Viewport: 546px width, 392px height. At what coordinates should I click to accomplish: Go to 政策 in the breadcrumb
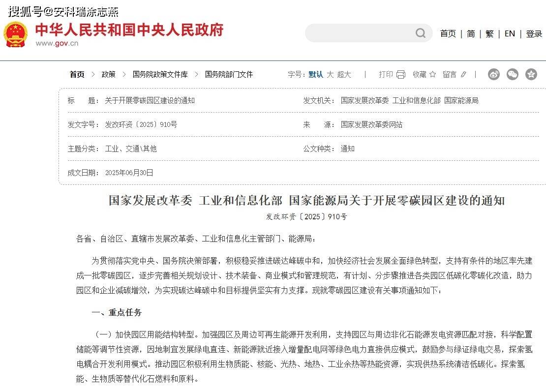[x=108, y=74]
